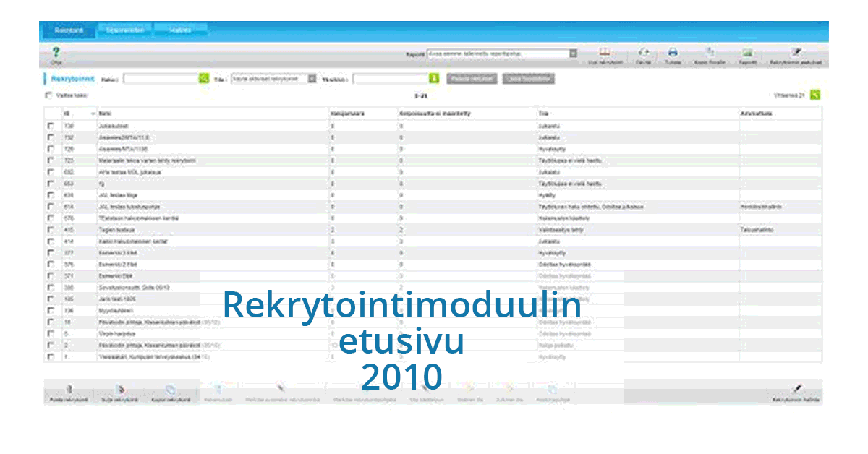The width and height of the screenshot is (868, 454).
Task: Open the Tila status filter dropdown
Action: point(274,78)
